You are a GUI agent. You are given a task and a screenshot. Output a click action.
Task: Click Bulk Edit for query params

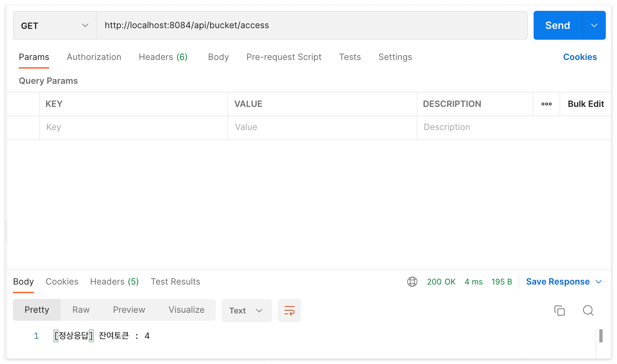tap(586, 104)
